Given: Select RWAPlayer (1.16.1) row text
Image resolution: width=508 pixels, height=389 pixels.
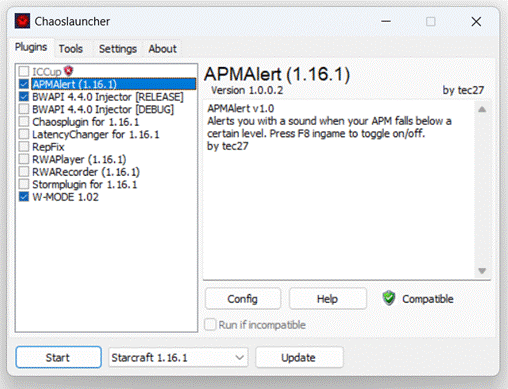Looking at the screenshot, I should coord(79,159).
